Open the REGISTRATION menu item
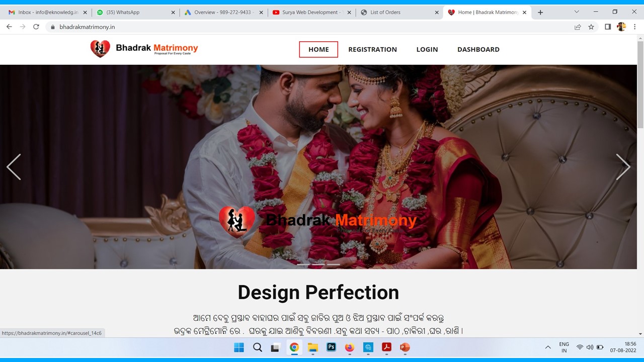 (x=372, y=49)
